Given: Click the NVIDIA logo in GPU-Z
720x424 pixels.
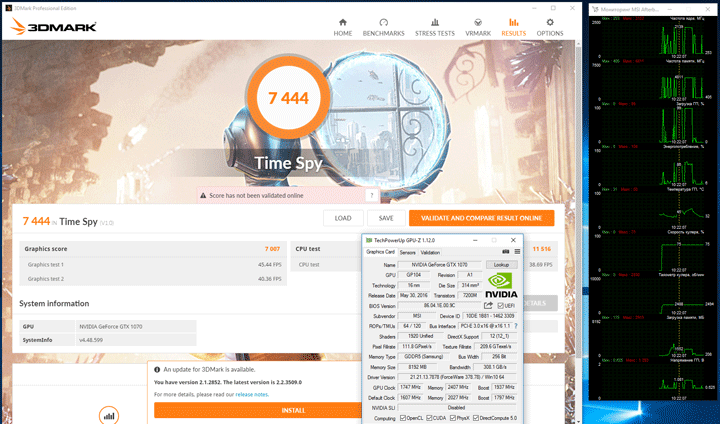Looking at the screenshot, I should 501,285.
